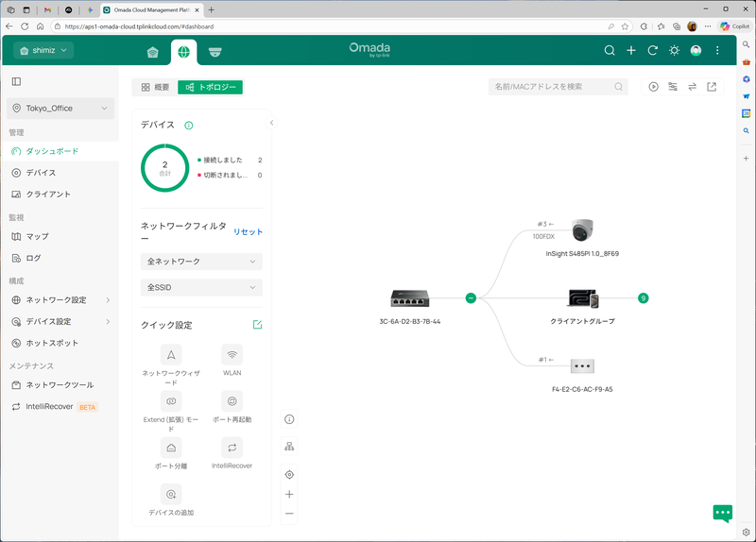Image resolution: width=756 pixels, height=542 pixels.
Task: Edit クイック設定 with the pencil icon
Action: 257,325
